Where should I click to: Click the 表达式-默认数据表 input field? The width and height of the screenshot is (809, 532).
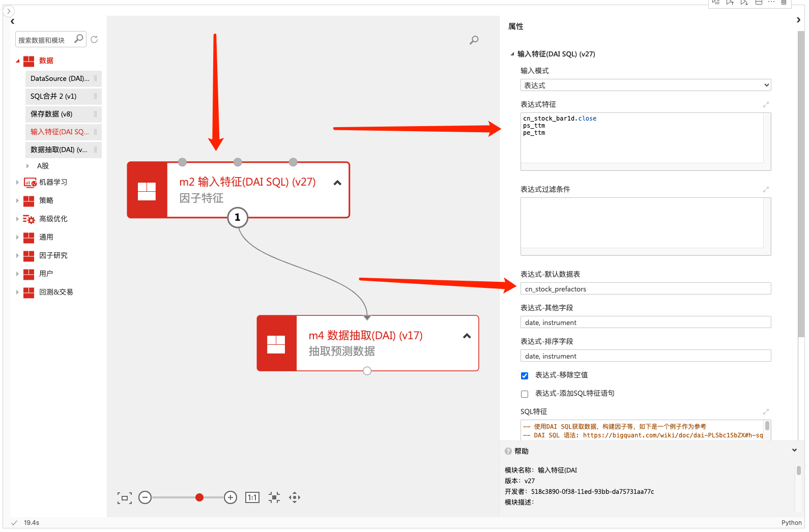[645, 289]
